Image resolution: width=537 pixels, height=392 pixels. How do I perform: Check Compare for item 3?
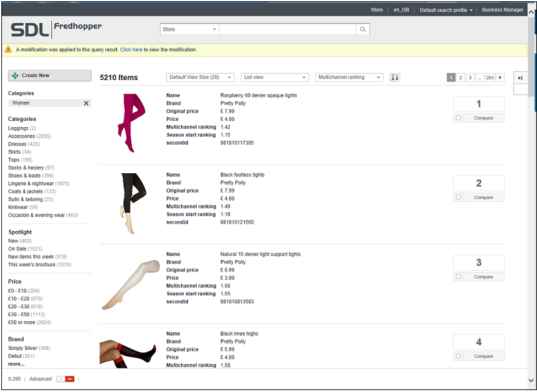click(x=458, y=277)
